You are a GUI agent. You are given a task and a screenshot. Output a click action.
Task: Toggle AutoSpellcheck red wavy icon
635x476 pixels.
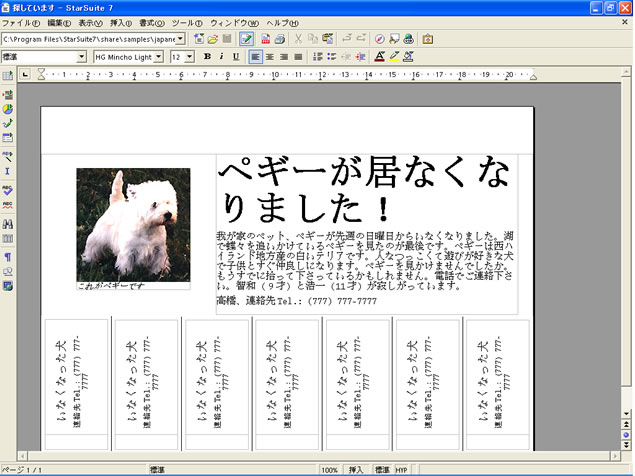8,205
